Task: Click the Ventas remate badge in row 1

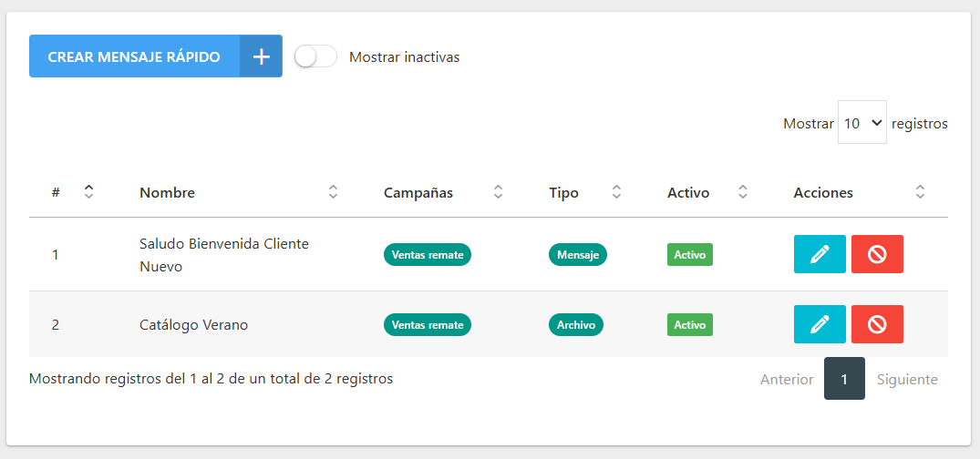Action: [x=427, y=255]
